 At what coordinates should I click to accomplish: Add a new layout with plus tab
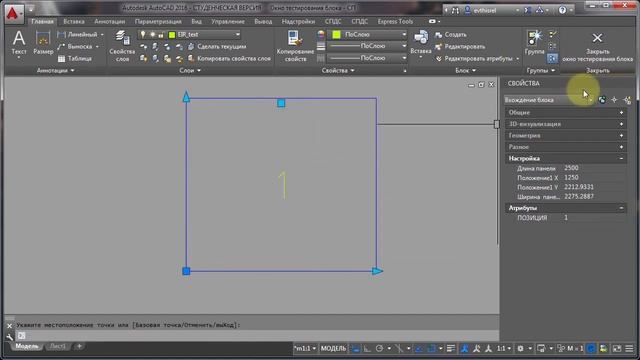tap(79, 347)
